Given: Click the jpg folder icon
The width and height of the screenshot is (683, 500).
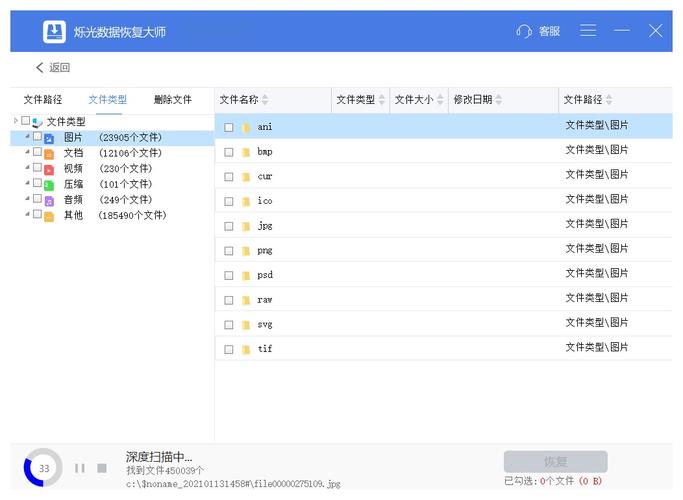Looking at the screenshot, I should point(246,226).
